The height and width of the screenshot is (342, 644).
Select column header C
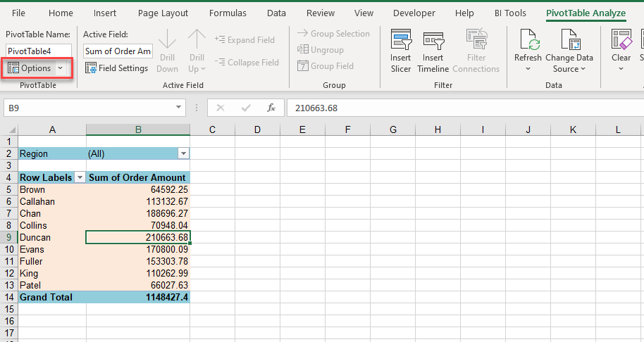(212, 129)
